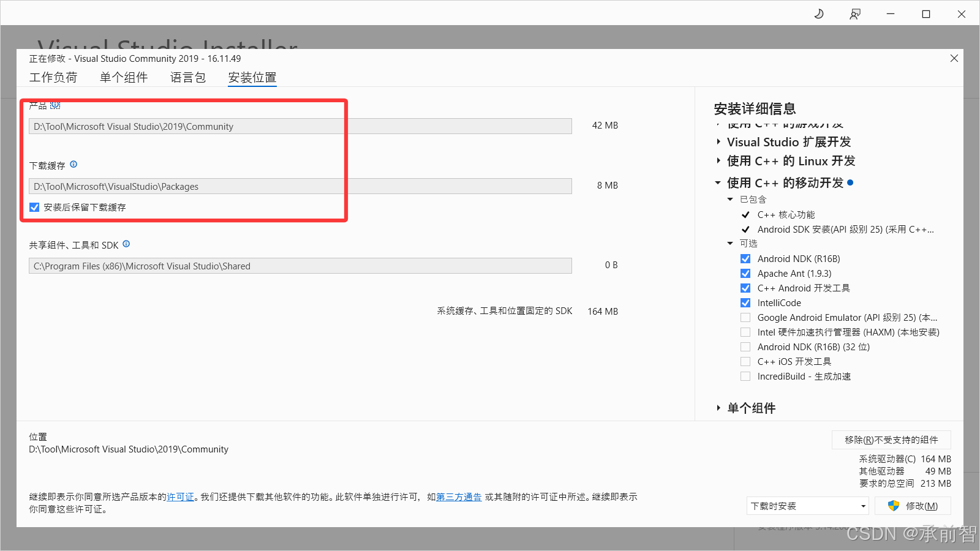Enable IncrediBuild - 生成加速
Viewport: 980px width, 551px height.
745,376
